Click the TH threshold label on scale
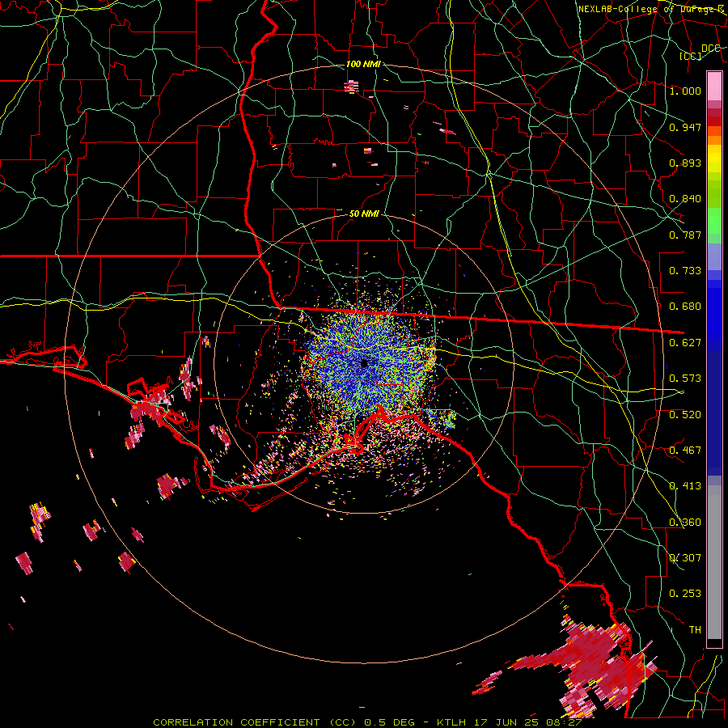Screen dimensions: 728x728 click(x=695, y=630)
